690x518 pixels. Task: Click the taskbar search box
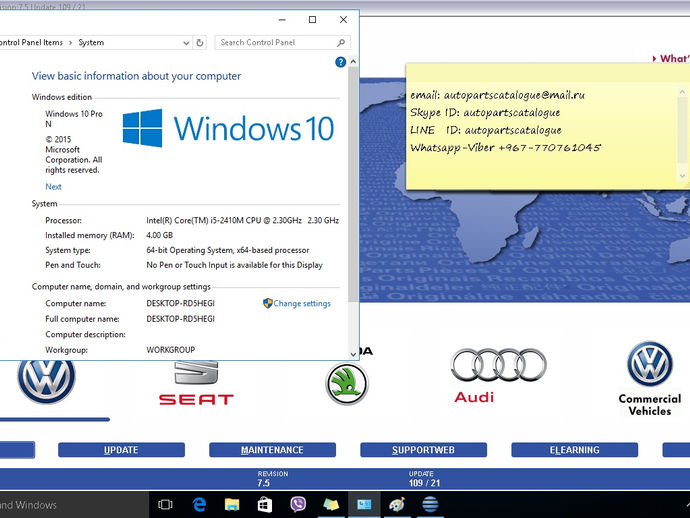tap(74, 505)
